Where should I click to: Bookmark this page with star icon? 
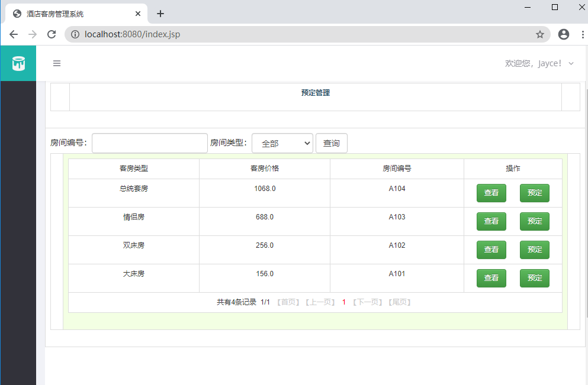539,34
